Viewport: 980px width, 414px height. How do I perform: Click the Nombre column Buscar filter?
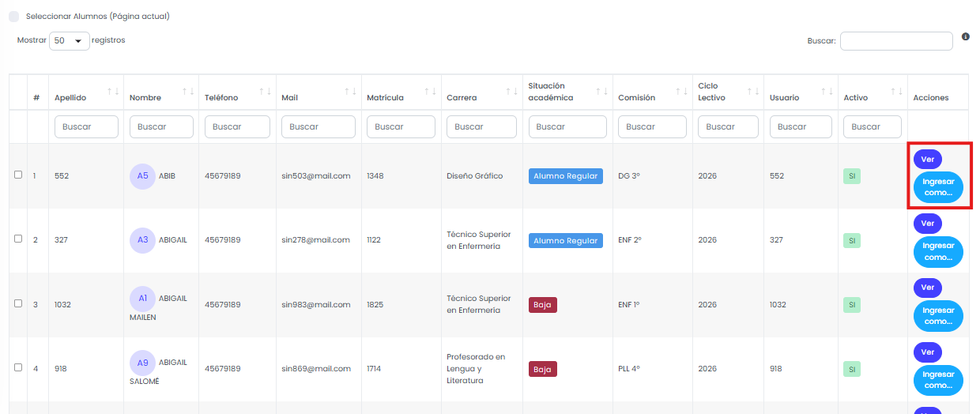click(x=161, y=126)
